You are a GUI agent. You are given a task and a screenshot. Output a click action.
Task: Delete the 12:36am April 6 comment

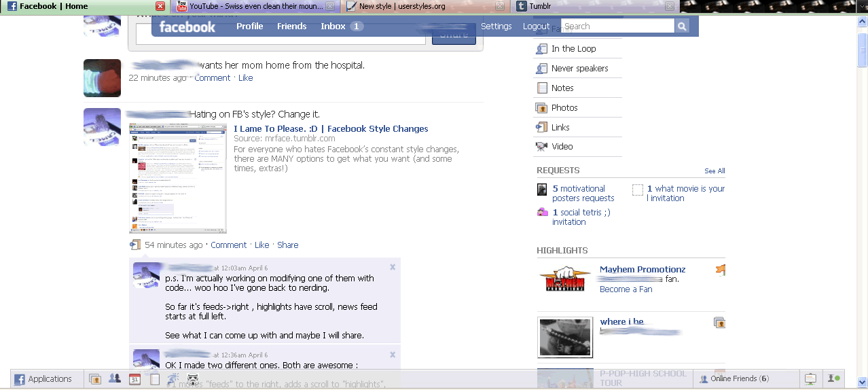[x=393, y=355]
